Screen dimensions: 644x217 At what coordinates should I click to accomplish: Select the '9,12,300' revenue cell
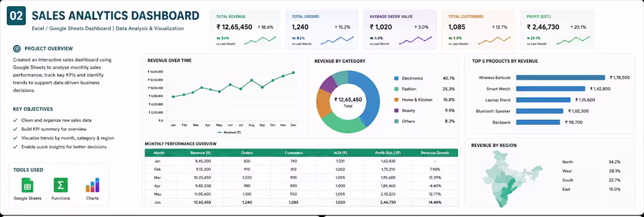(203, 169)
